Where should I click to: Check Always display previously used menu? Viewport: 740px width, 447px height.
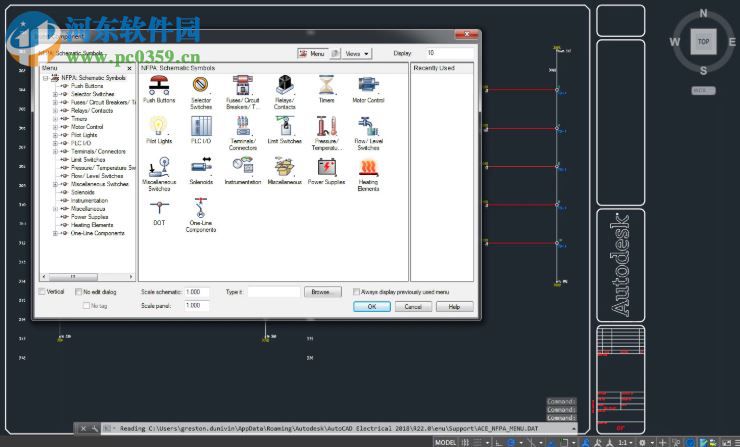click(356, 292)
